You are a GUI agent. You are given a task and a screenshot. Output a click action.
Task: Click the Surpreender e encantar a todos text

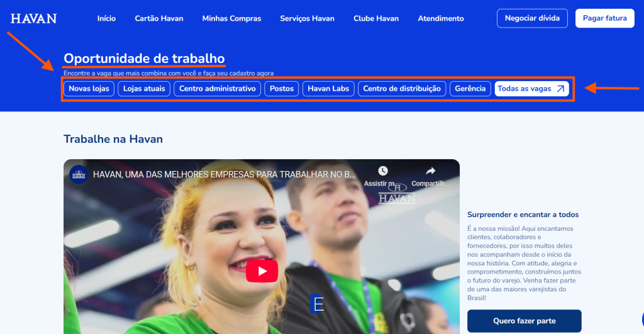523,214
